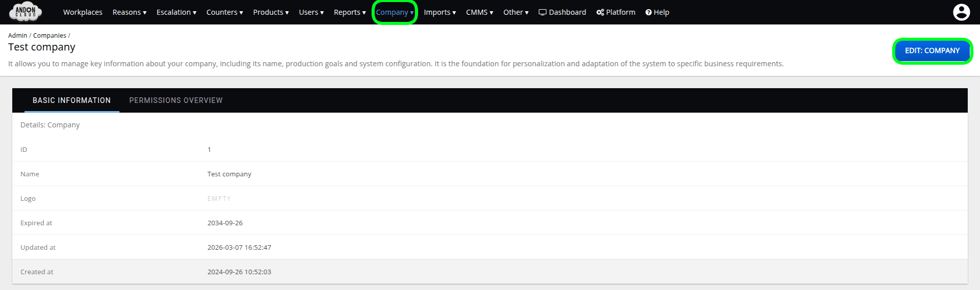Follow the Companies breadcrumb link

50,36
